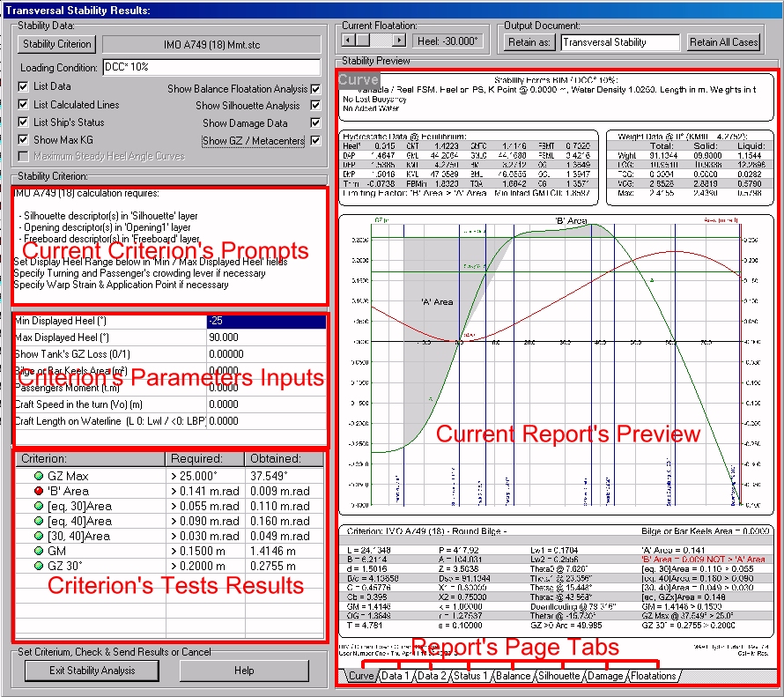Click the Current Floatation scrollbar track

point(374,41)
